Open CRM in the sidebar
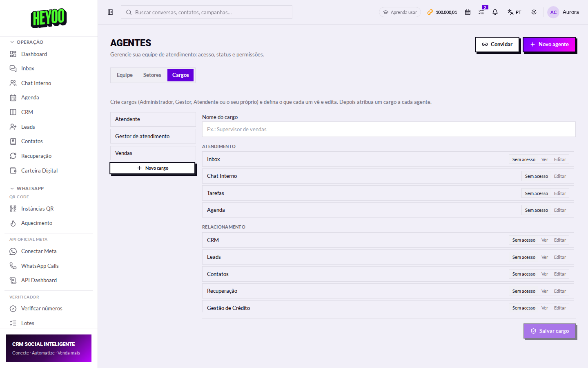588x368 pixels. click(x=49, y=112)
